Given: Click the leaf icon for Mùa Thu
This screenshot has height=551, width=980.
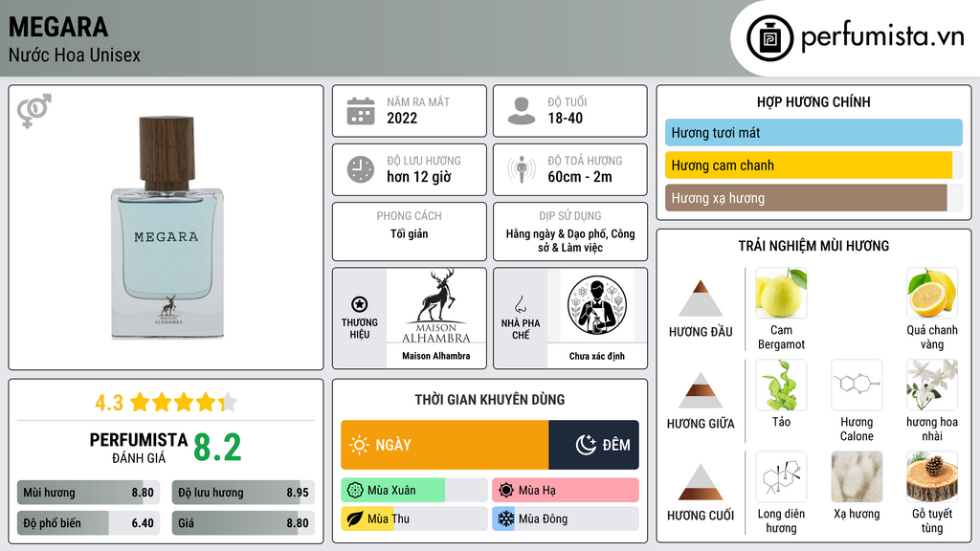Looking at the screenshot, I should pyautogui.click(x=355, y=518).
